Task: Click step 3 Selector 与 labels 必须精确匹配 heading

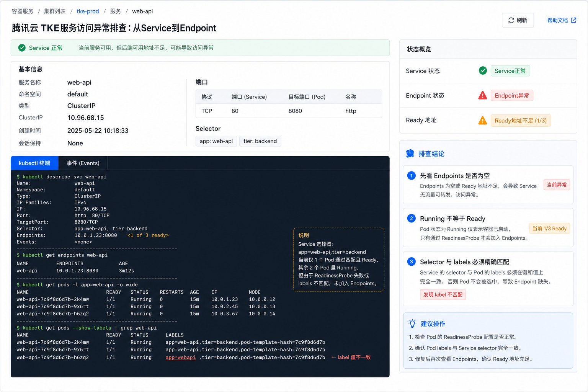Action: [464, 262]
